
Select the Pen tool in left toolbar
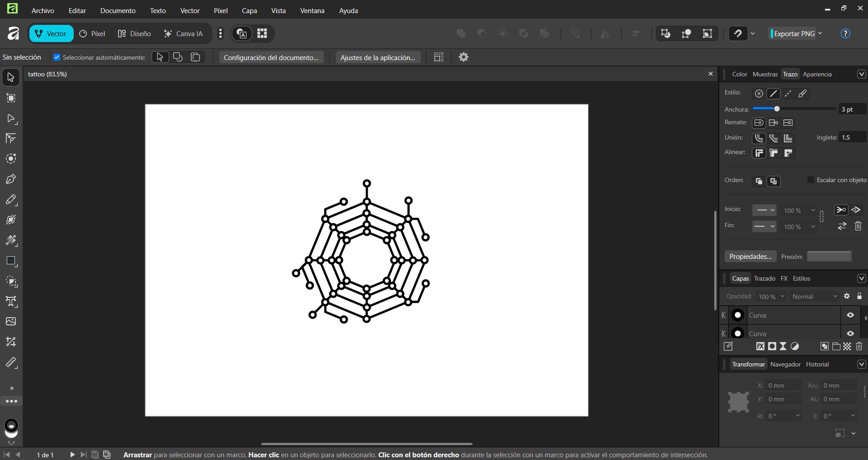click(11, 179)
